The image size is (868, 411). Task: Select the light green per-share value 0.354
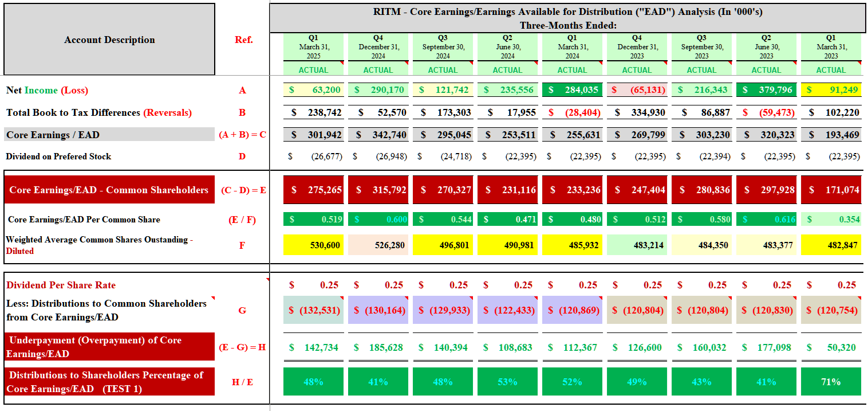tap(831, 220)
